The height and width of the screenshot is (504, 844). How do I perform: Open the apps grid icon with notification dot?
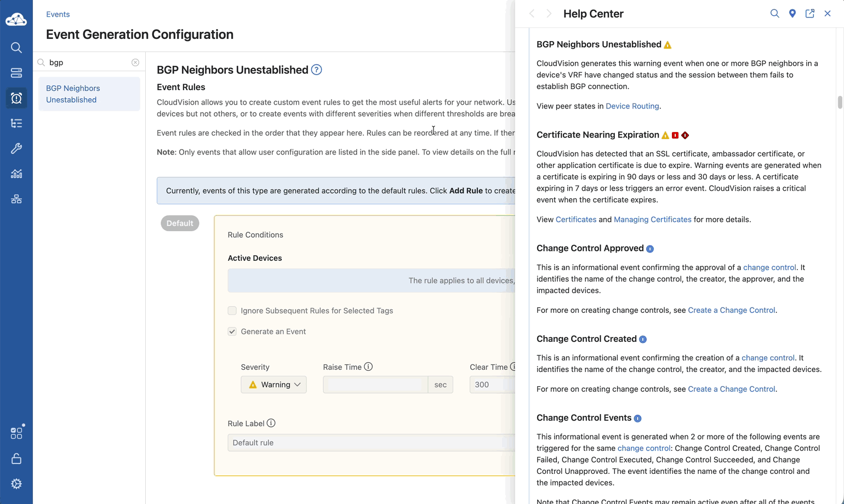pos(16,433)
